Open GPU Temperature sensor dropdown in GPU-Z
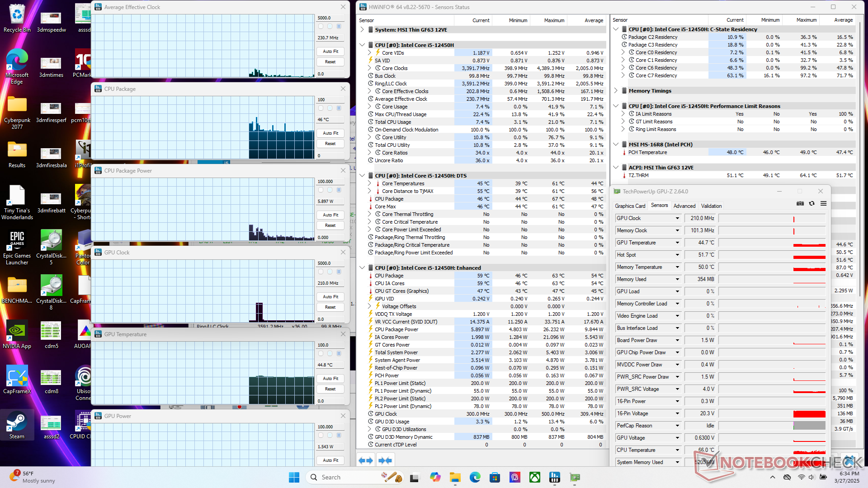868x488 pixels. click(677, 243)
